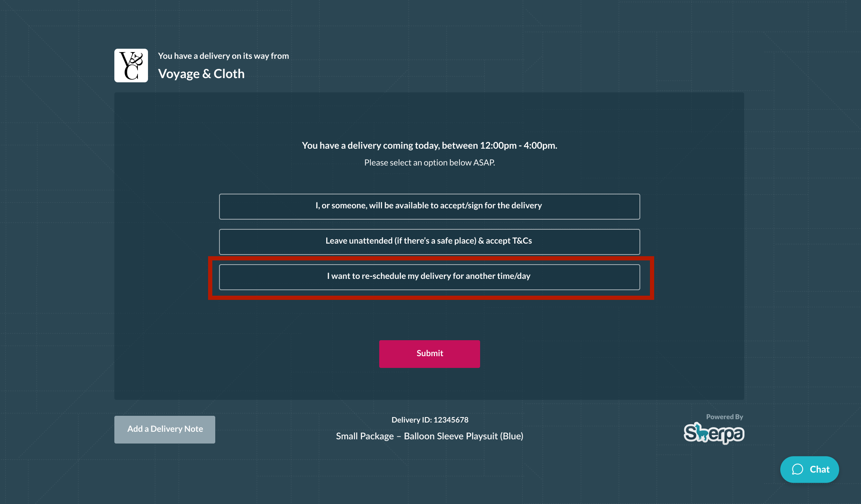Choose available to accept/sign for delivery
This screenshot has width=861, height=504.
tap(429, 206)
